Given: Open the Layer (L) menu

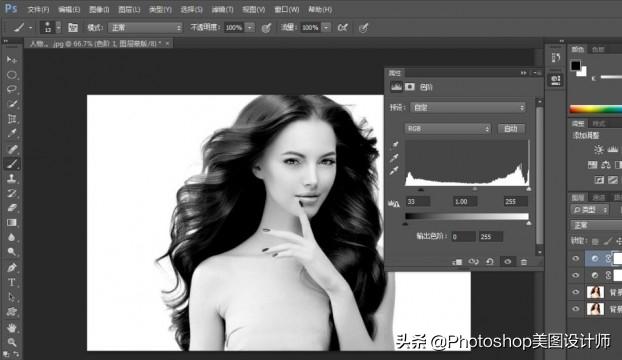Looking at the screenshot, I should tap(129, 9).
